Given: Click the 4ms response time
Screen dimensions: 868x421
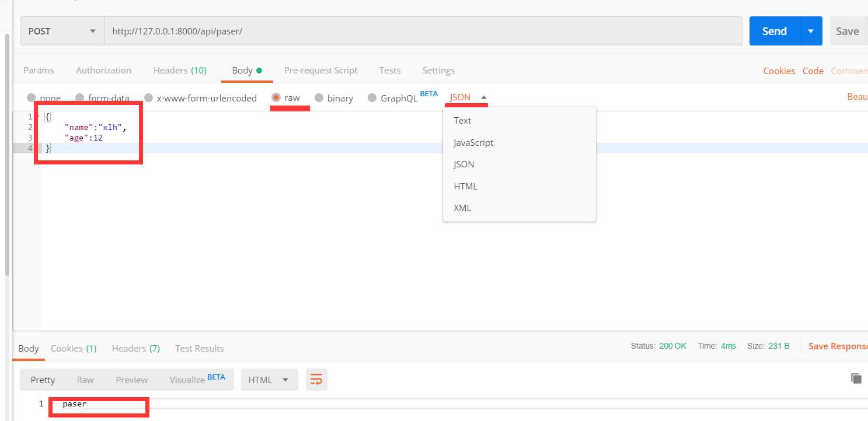Looking at the screenshot, I should pos(728,346).
